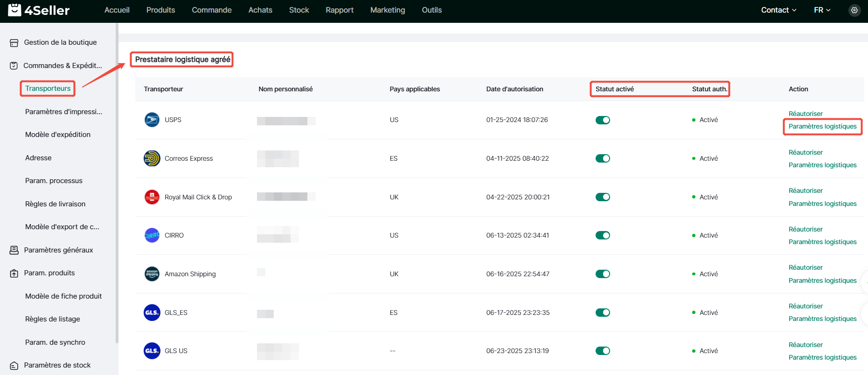Screen dimensions: 868x375
Task: Open the Rapport menu
Action: click(340, 10)
